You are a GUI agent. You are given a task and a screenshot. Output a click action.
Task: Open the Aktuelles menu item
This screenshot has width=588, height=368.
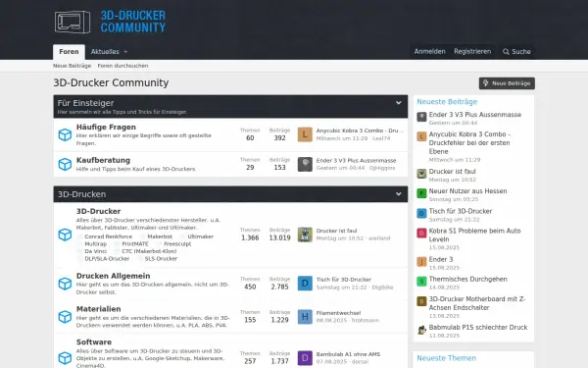pyautogui.click(x=105, y=52)
